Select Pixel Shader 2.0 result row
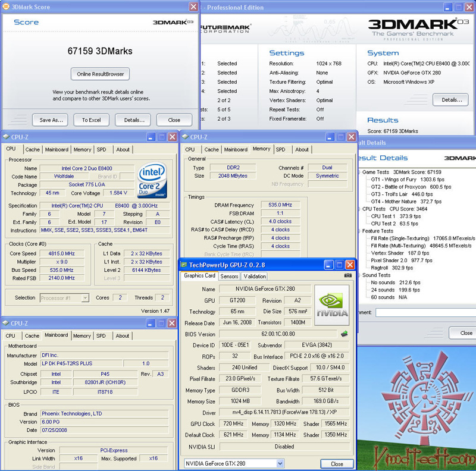 point(401,260)
